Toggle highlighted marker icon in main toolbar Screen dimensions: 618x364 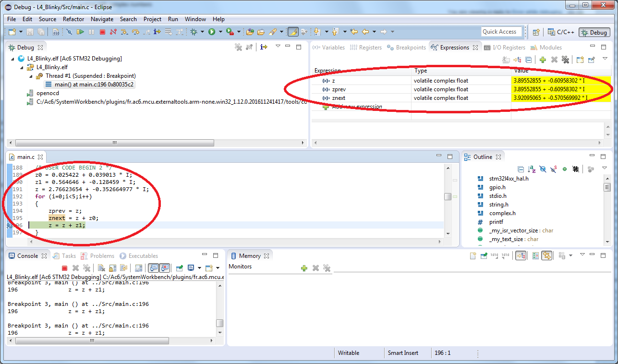292,32
